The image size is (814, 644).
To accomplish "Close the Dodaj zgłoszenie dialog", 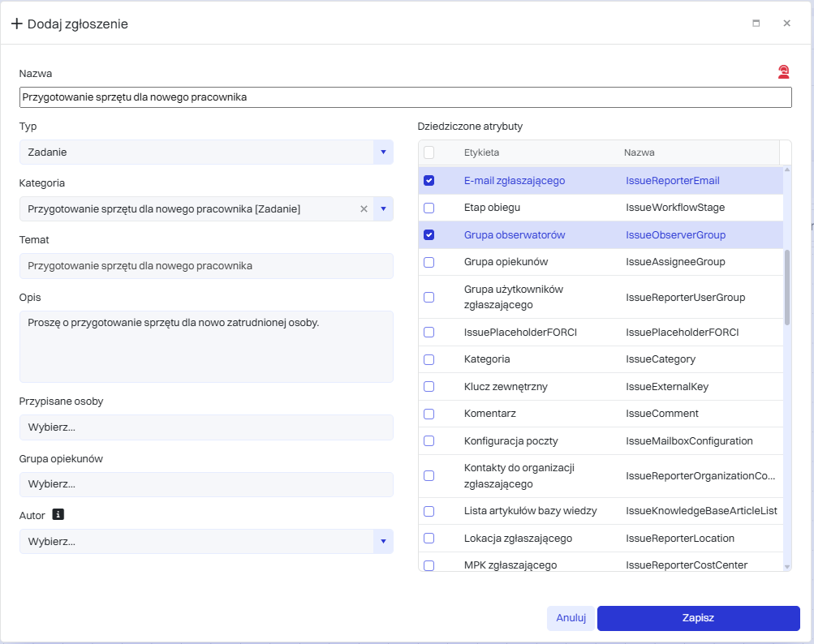I will (x=787, y=24).
